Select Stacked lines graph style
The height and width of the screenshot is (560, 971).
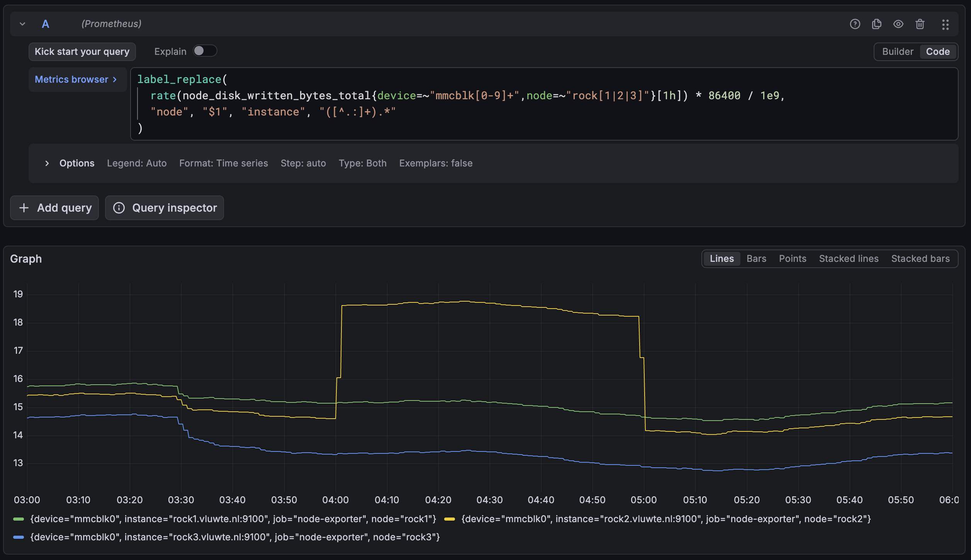click(x=849, y=259)
